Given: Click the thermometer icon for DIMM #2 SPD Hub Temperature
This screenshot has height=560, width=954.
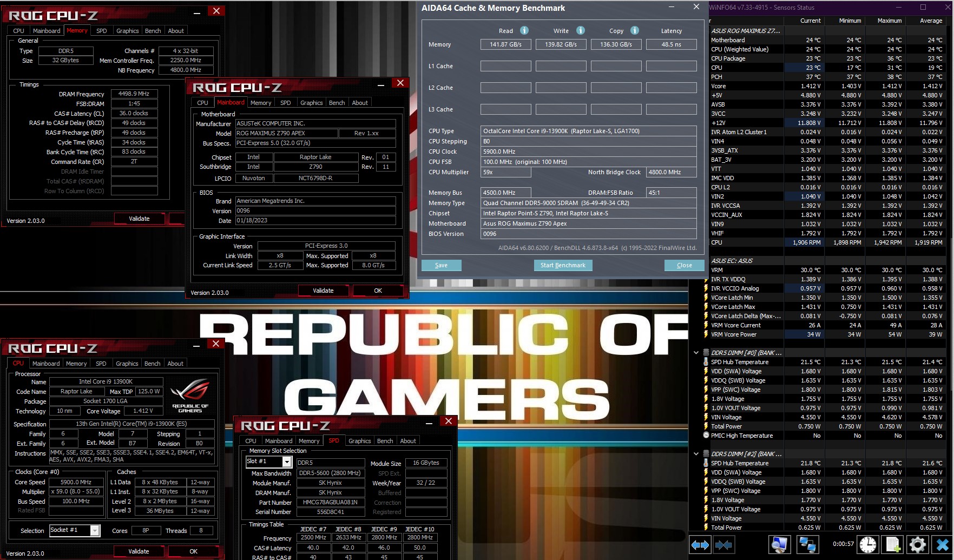Looking at the screenshot, I should pyautogui.click(x=706, y=463).
